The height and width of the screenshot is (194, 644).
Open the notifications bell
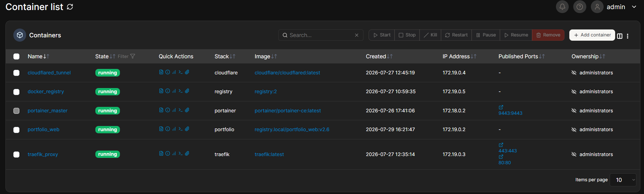pos(562,7)
